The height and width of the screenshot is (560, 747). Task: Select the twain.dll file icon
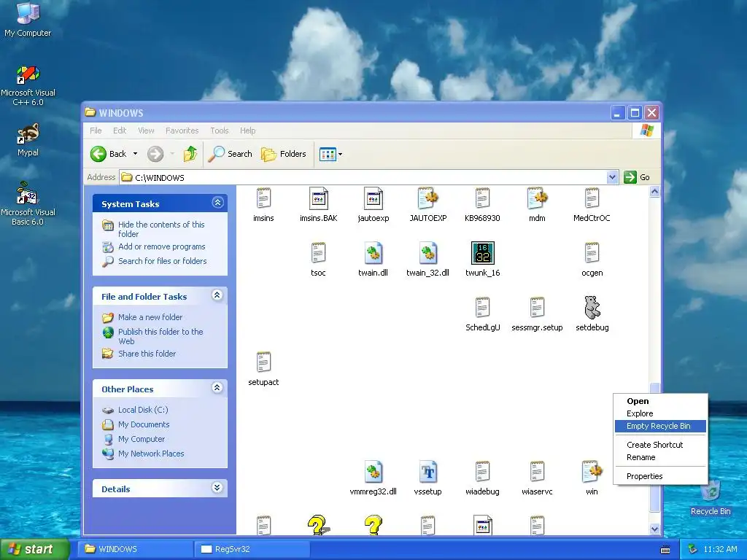(x=373, y=253)
